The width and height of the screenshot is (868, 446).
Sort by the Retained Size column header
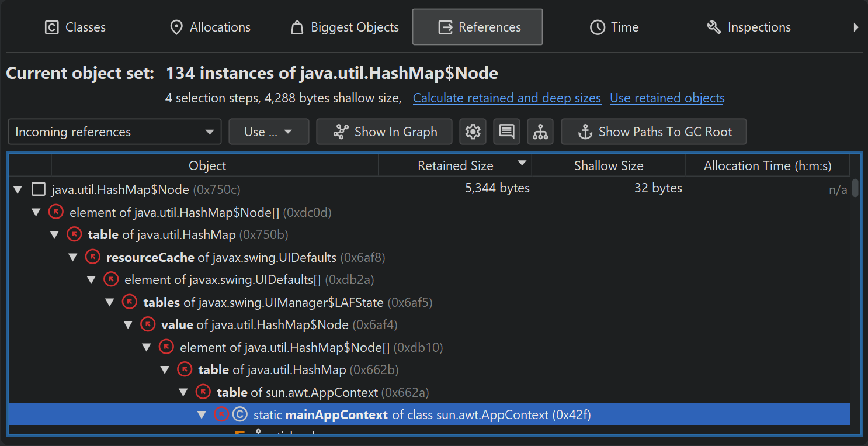coord(455,166)
